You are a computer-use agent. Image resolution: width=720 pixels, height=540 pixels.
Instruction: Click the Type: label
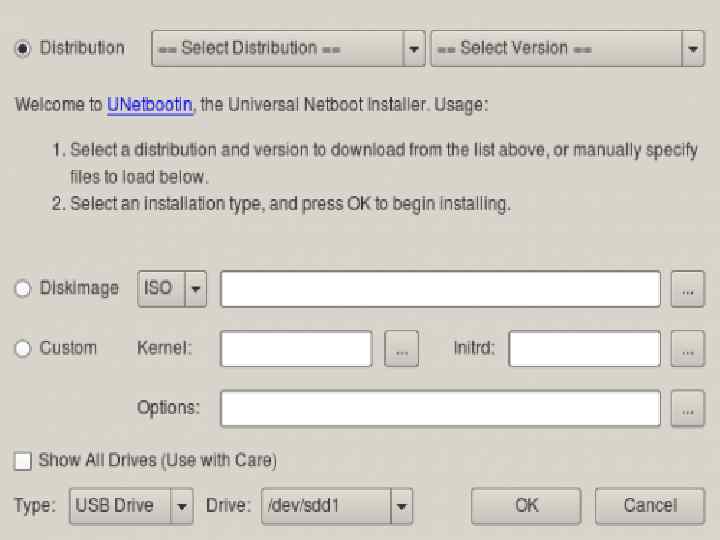(35, 506)
